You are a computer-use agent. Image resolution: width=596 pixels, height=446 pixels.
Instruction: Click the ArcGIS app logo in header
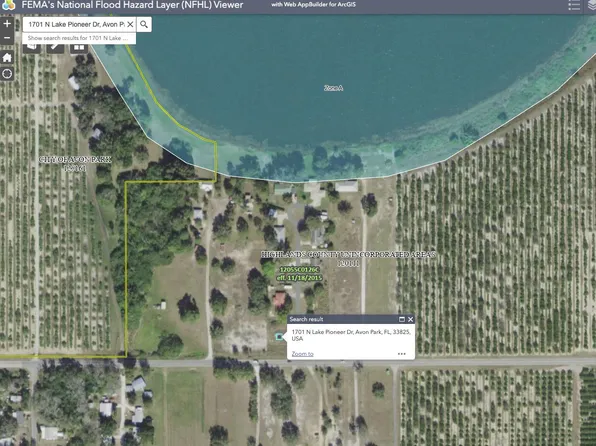tap(8, 5)
